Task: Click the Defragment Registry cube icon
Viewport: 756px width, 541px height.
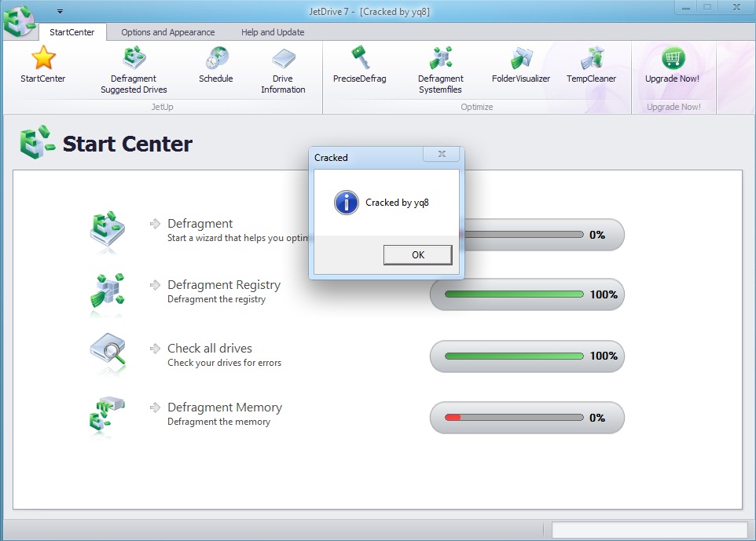Action: tap(107, 291)
